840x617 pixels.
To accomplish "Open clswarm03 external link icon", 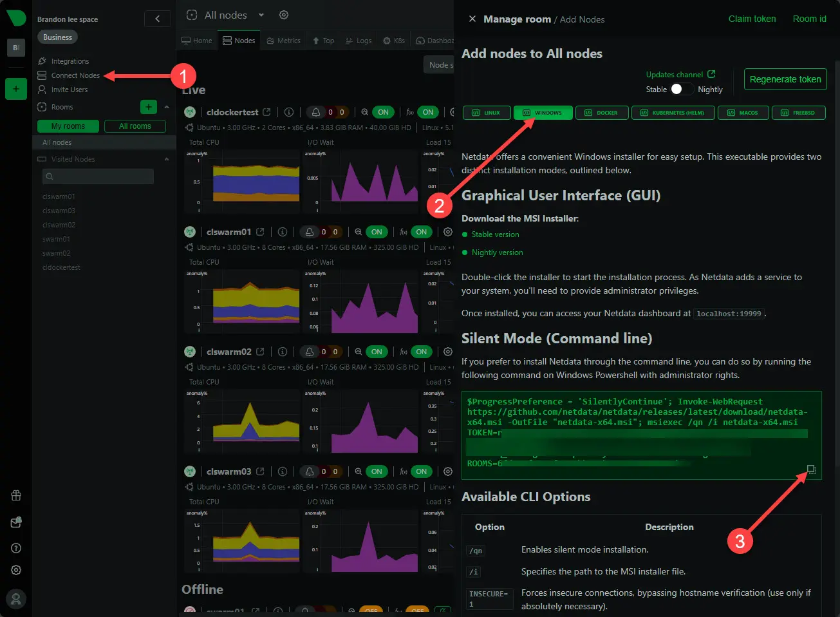I will click(x=260, y=471).
